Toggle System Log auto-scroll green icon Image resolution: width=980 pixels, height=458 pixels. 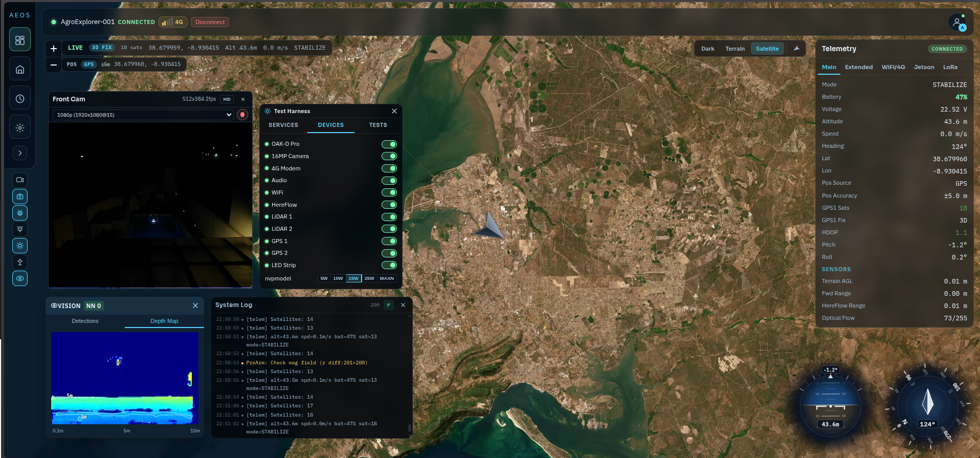point(389,305)
